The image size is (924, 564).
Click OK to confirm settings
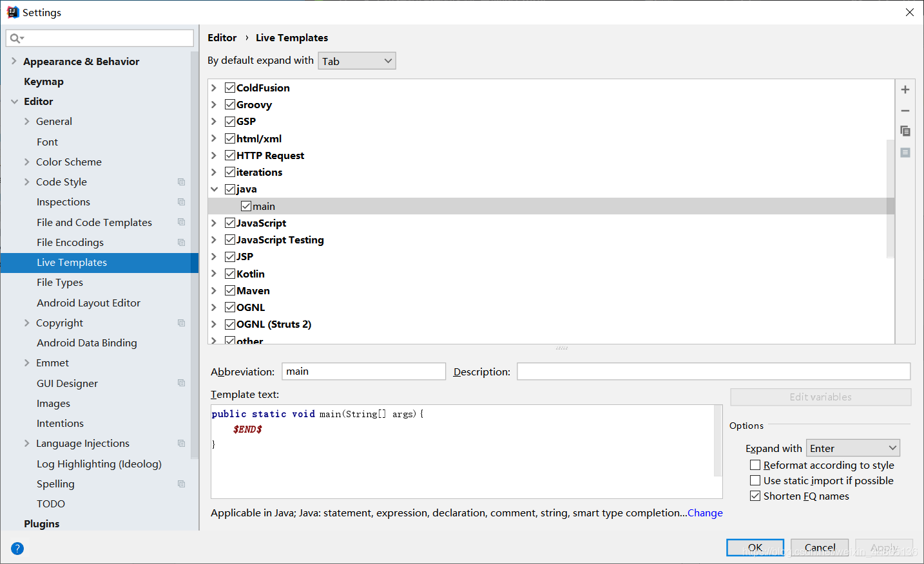pyautogui.click(x=755, y=547)
